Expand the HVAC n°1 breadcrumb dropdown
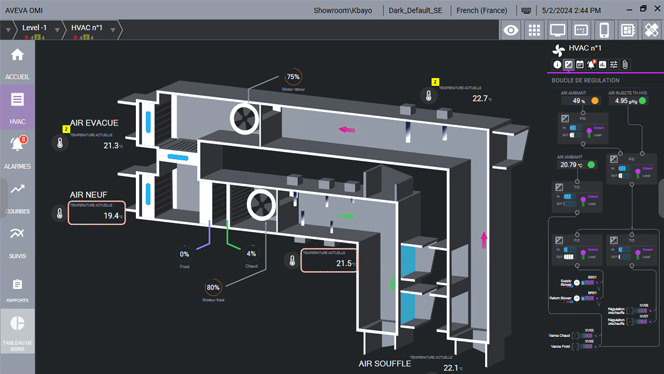This screenshot has width=664, height=374. tap(113, 30)
